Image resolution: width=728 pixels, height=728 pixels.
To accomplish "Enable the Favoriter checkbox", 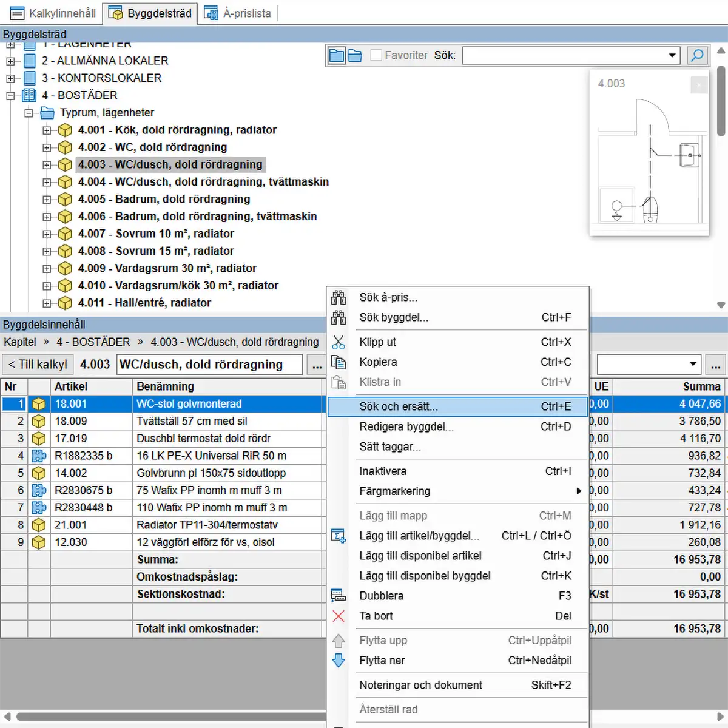I will (x=376, y=55).
